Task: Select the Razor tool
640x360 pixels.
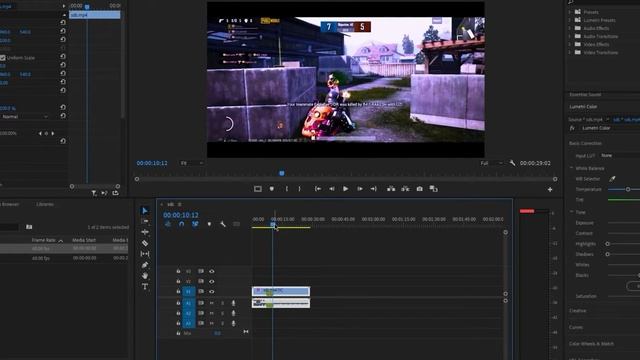Action: click(x=144, y=243)
